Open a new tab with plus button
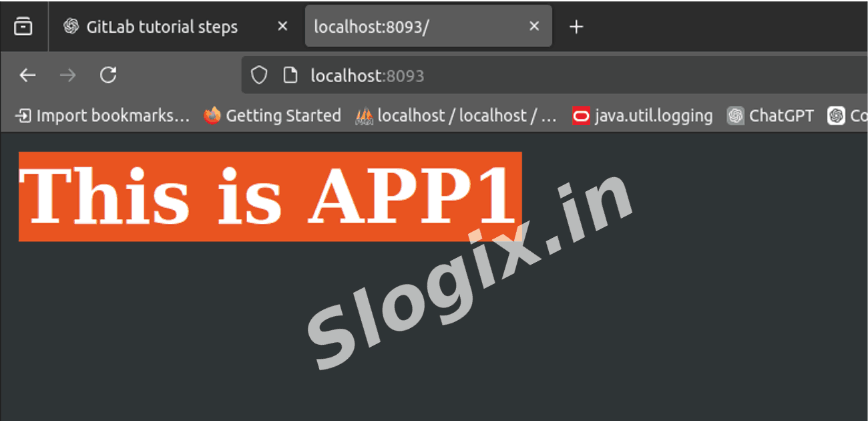The image size is (868, 421). [576, 27]
